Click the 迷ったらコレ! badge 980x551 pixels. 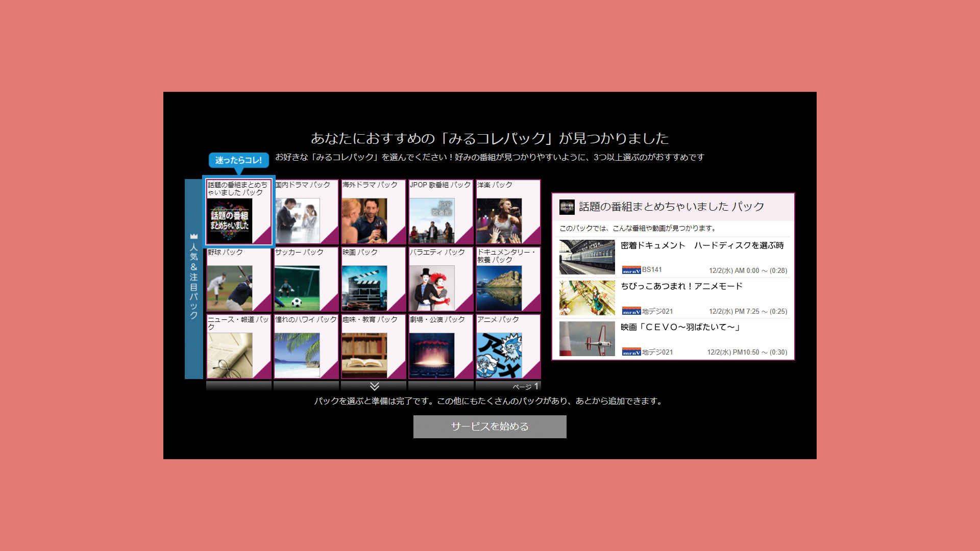pos(240,160)
